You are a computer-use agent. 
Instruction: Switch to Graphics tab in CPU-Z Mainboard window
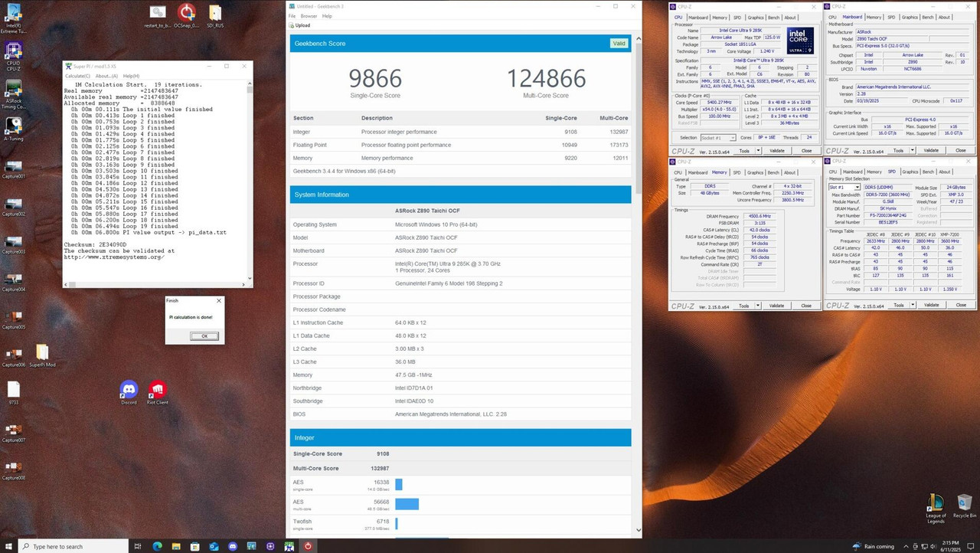point(910,17)
